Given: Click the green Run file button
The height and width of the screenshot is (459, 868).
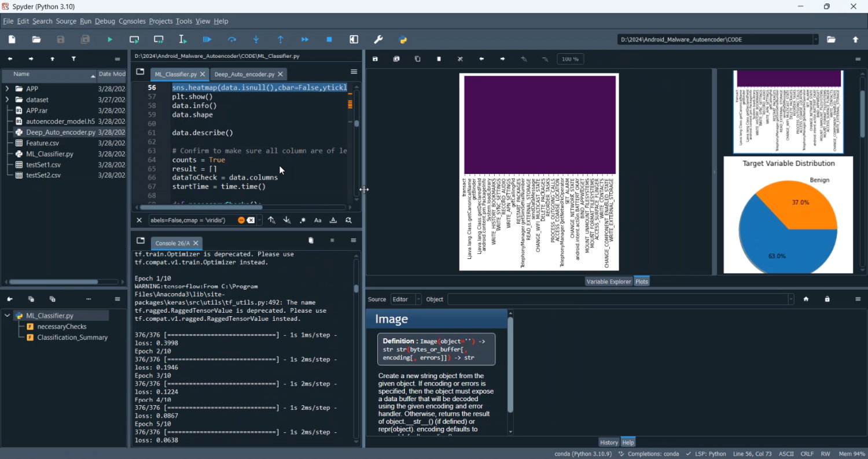Looking at the screenshot, I should tap(110, 40).
